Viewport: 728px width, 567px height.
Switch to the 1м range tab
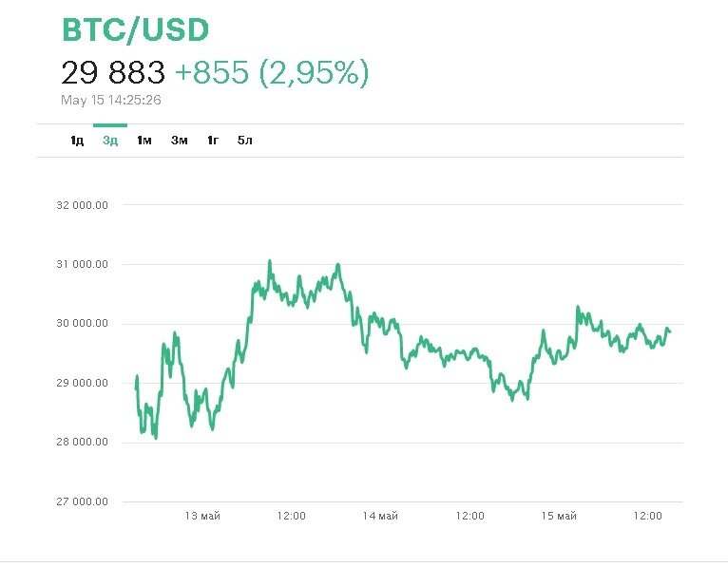[144, 141]
